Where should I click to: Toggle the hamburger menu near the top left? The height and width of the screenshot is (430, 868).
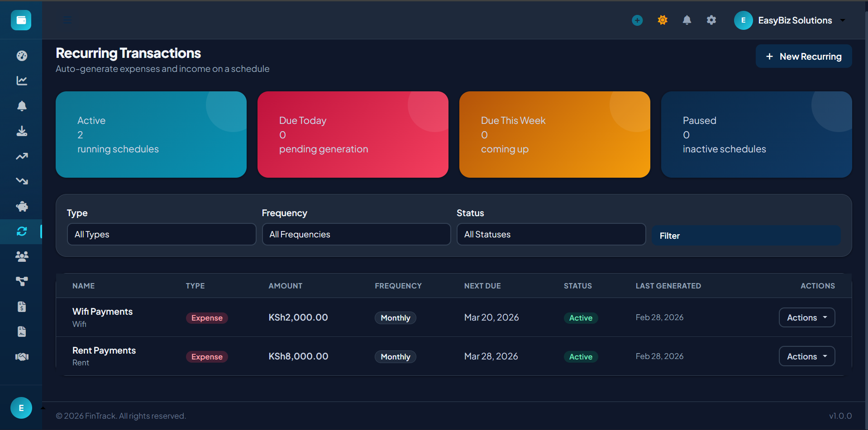click(x=67, y=20)
